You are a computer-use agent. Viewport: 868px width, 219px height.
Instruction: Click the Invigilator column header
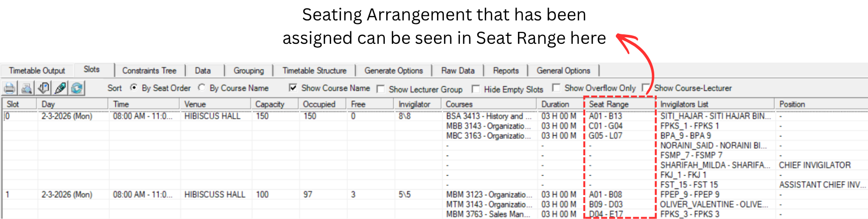coord(418,104)
